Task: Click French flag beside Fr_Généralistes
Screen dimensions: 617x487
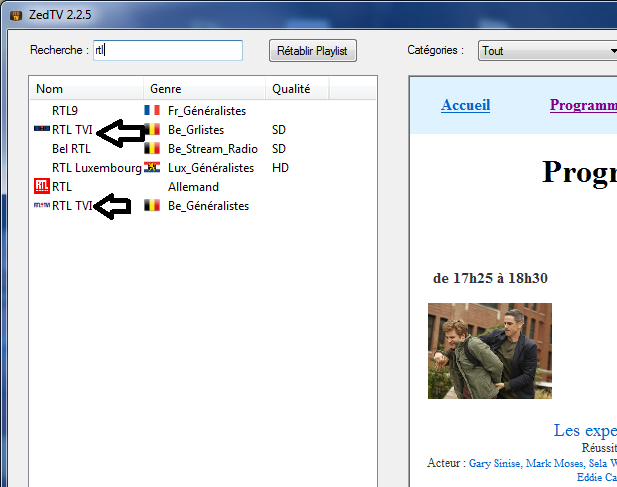Action: click(x=152, y=110)
